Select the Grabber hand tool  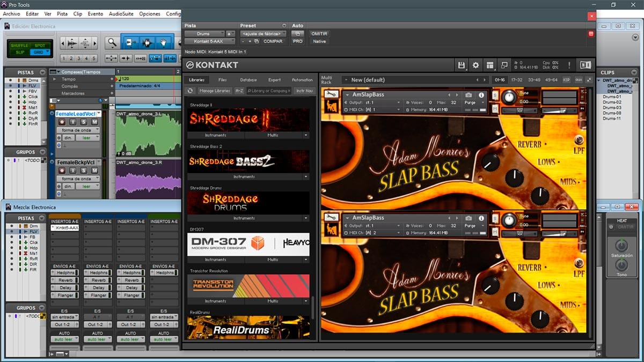pos(163,42)
